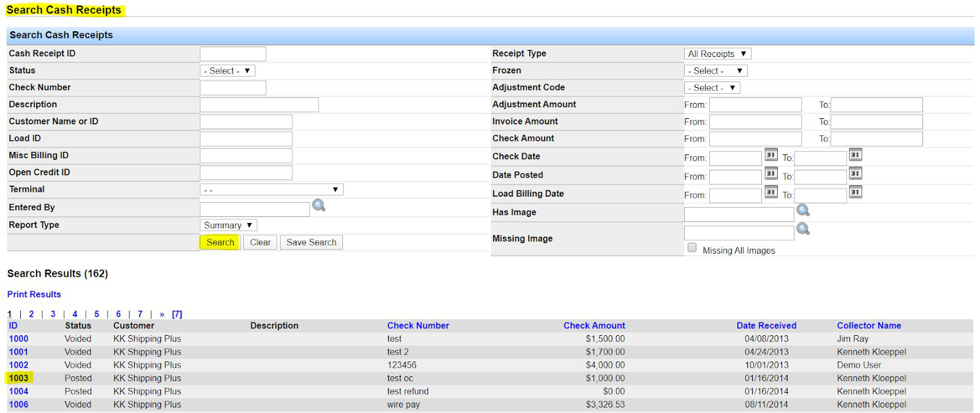The image size is (980, 413).
Task: Open the Adjustment Code select dropdown
Action: pyautogui.click(x=712, y=88)
